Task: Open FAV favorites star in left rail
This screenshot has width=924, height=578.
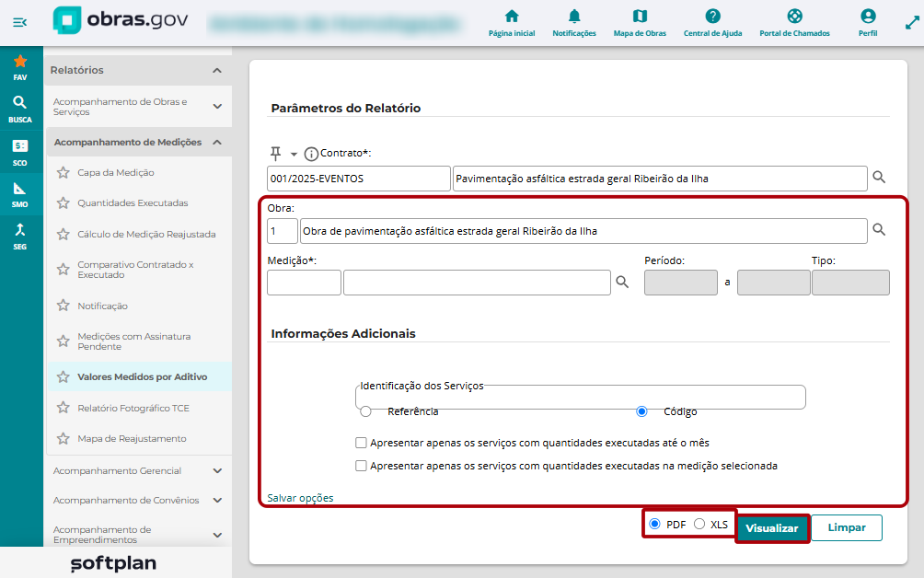Action: 20,66
